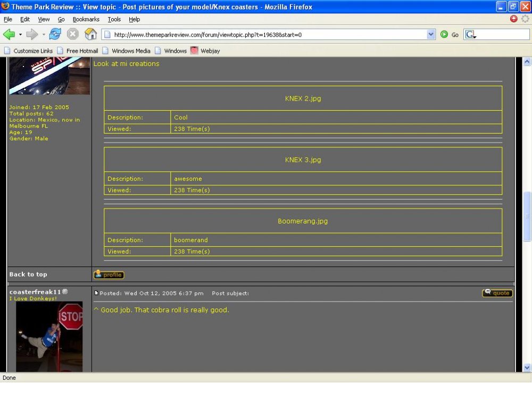Click the quote button on coasterfreak11's post
Image resolution: width=532 pixels, height=399 pixels.
coord(497,293)
